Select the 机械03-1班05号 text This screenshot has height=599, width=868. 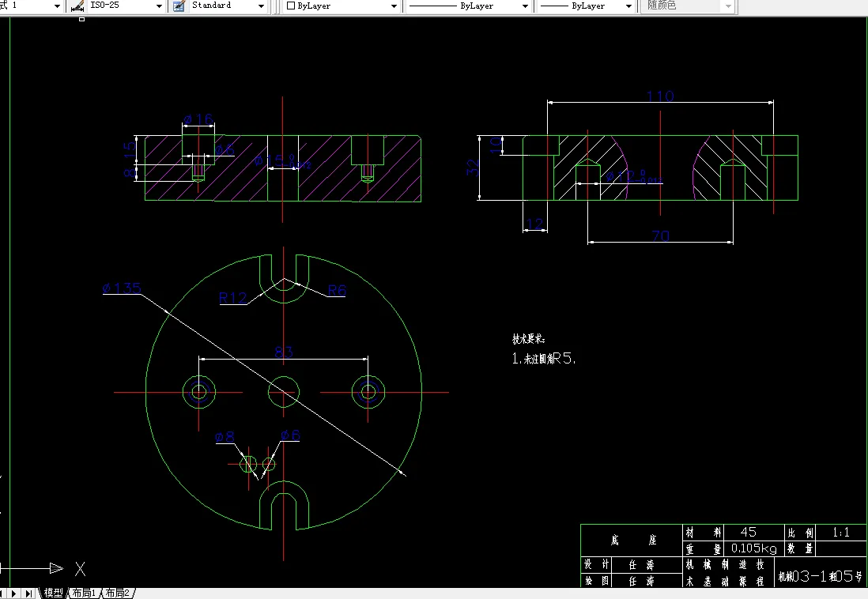click(821, 577)
